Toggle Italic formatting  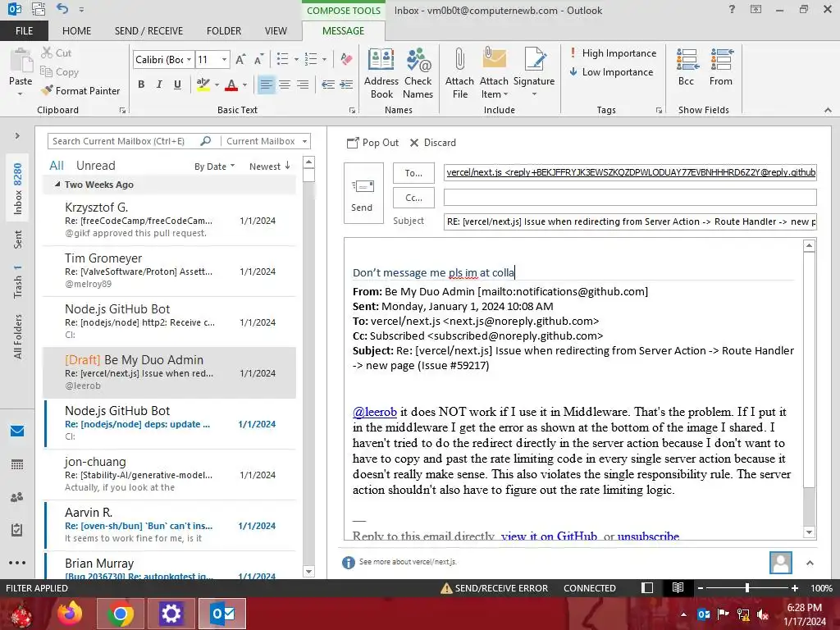click(x=159, y=84)
